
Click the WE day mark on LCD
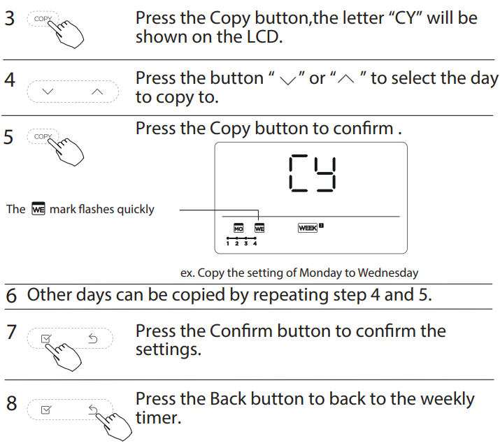tap(259, 228)
